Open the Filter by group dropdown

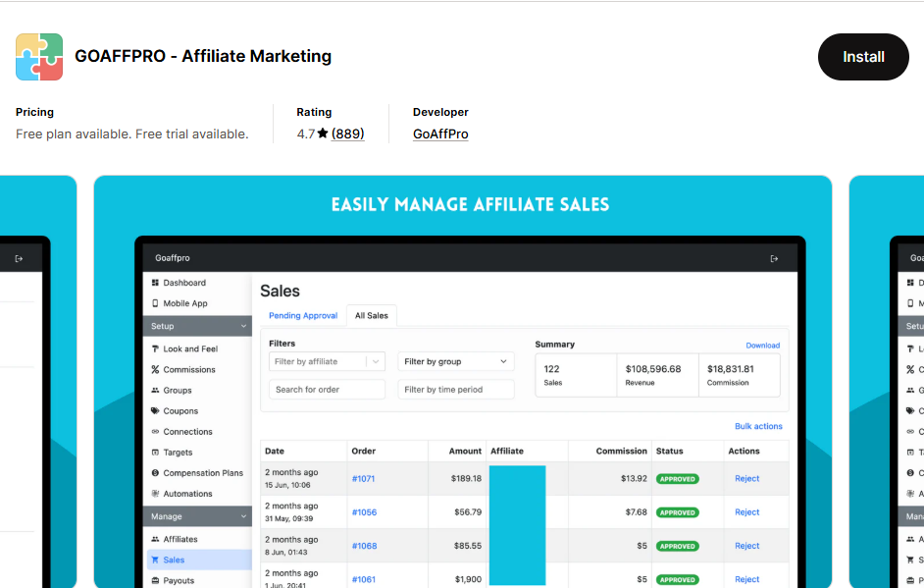point(455,361)
